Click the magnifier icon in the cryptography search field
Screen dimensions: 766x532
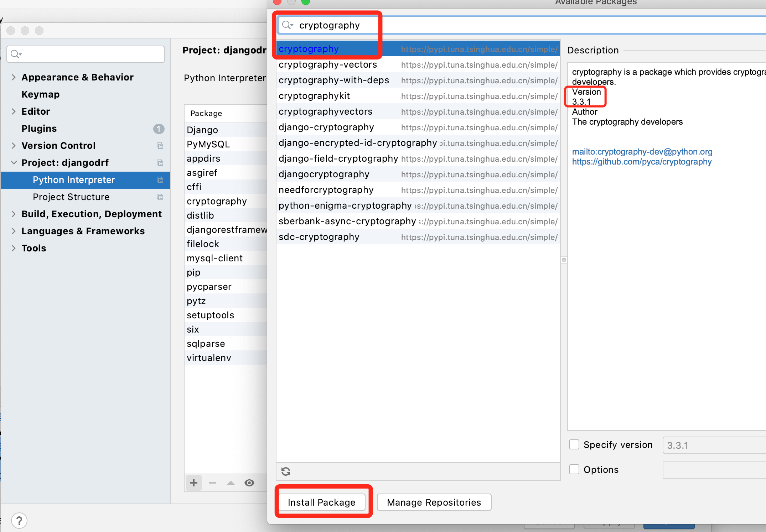coord(287,25)
